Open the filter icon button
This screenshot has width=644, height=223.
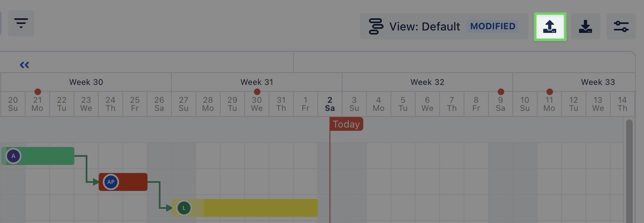21,23
